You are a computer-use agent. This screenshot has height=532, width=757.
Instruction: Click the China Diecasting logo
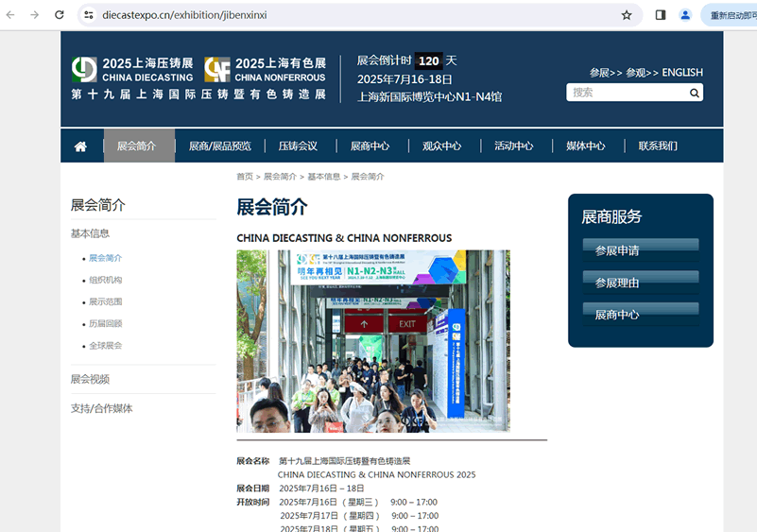(x=132, y=70)
